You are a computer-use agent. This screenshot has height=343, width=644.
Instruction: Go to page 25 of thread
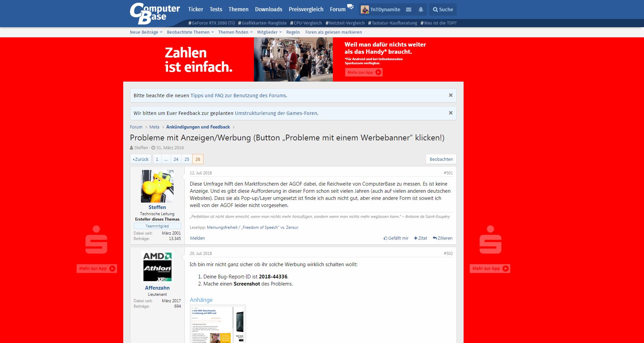tap(187, 159)
